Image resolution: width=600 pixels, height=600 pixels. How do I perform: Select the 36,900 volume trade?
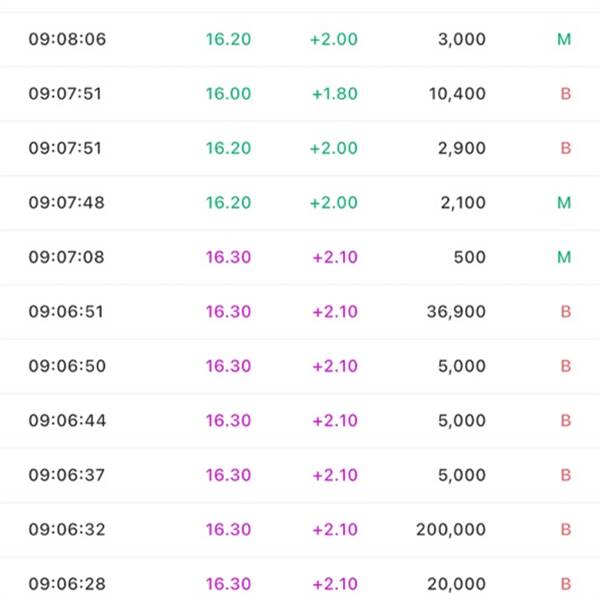point(300,311)
